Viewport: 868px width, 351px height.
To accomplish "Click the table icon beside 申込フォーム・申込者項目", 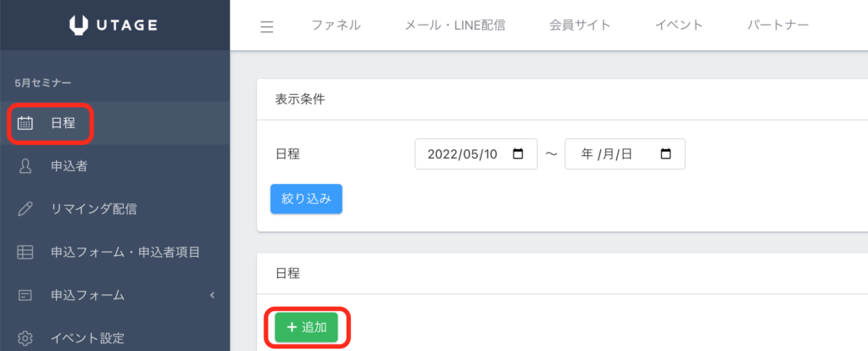I will pyautogui.click(x=25, y=252).
